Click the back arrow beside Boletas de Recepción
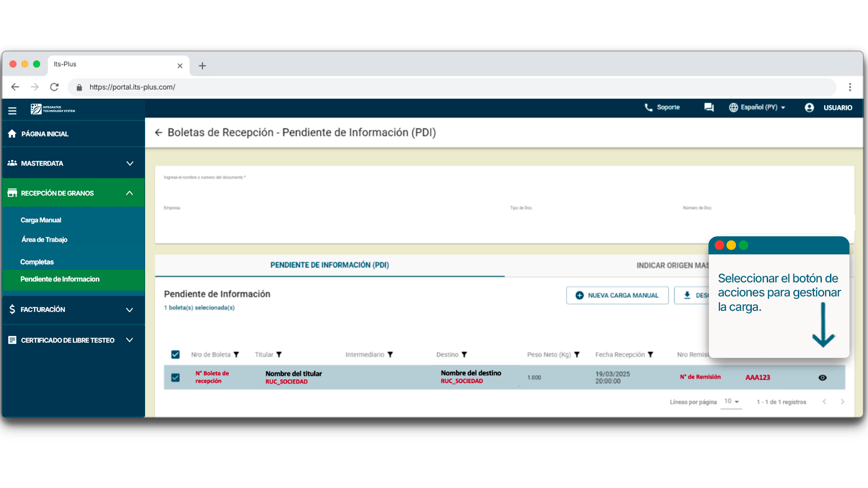868x488 pixels. (x=158, y=132)
